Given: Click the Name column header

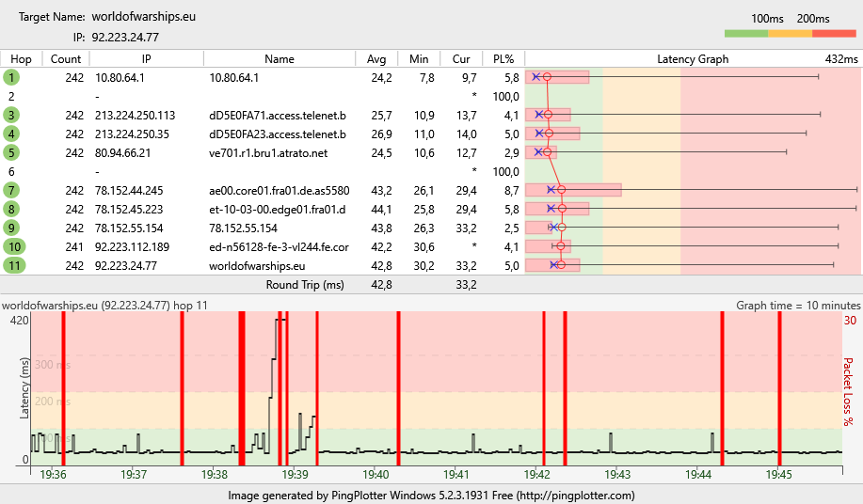Looking at the screenshot, I should tap(280, 59).
